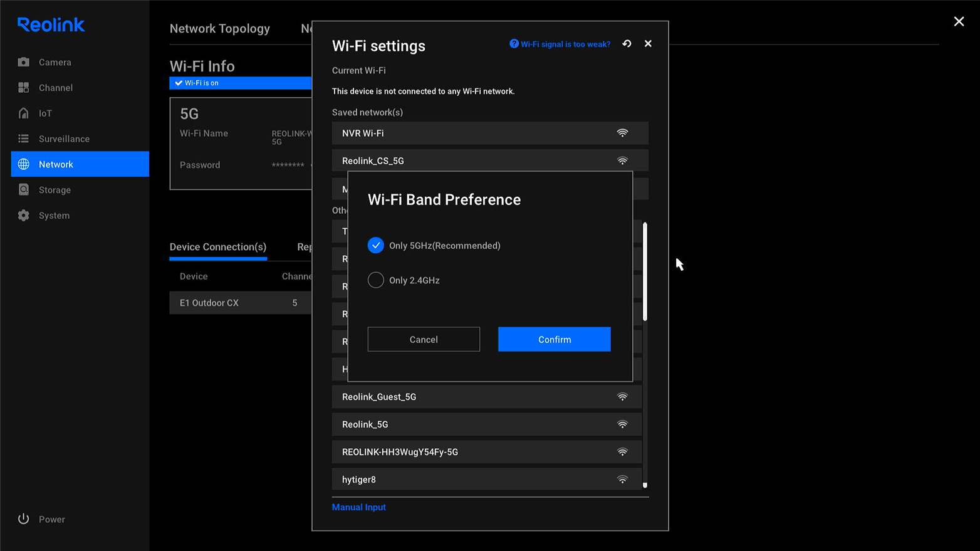Click the Power icon in the sidebar
980x551 pixels.
(23, 518)
